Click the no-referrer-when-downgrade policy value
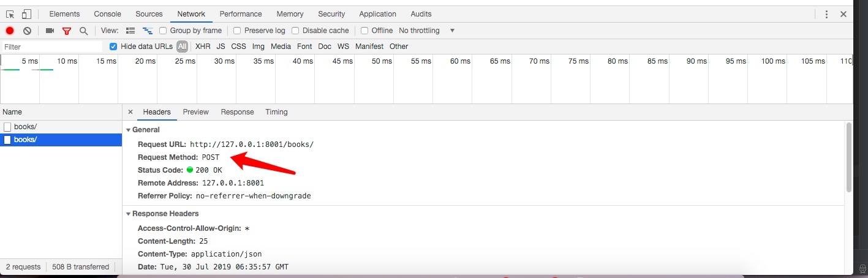This screenshot has height=278, width=868. coord(254,196)
